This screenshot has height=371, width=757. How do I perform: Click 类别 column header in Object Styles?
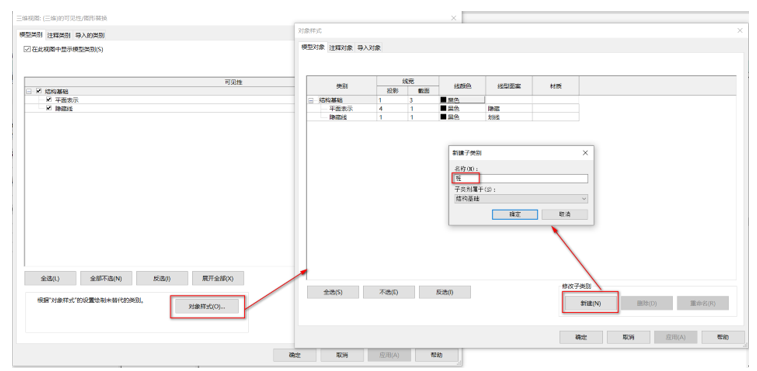point(342,86)
